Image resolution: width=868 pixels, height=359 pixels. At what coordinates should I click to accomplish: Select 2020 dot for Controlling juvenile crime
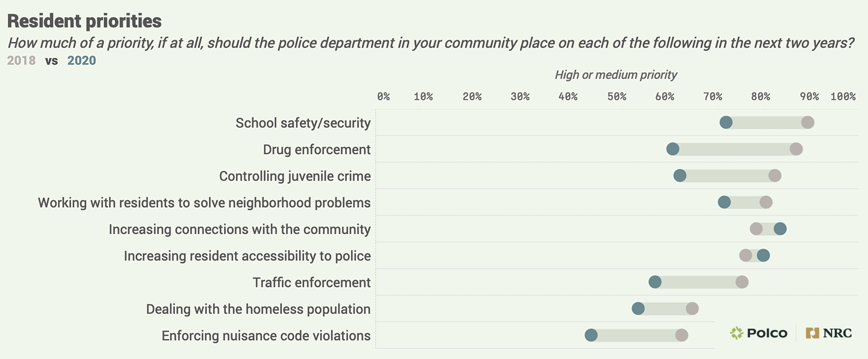pos(680,175)
